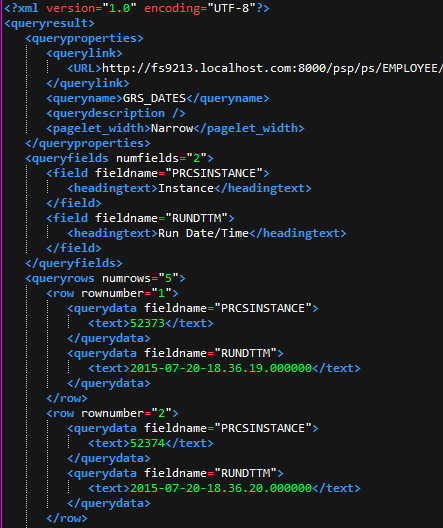Click the opening queryresult tag
The width and height of the screenshot is (443, 528).
tap(49, 23)
